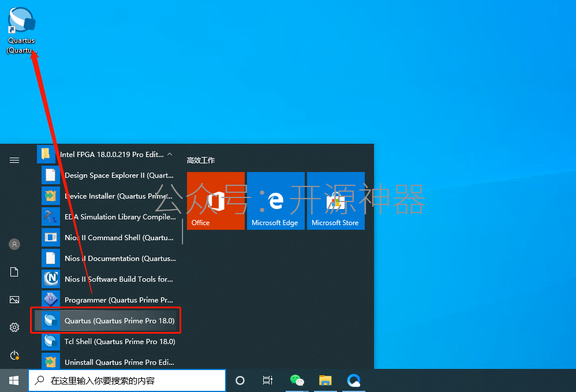Click the Power icon

[14, 355]
